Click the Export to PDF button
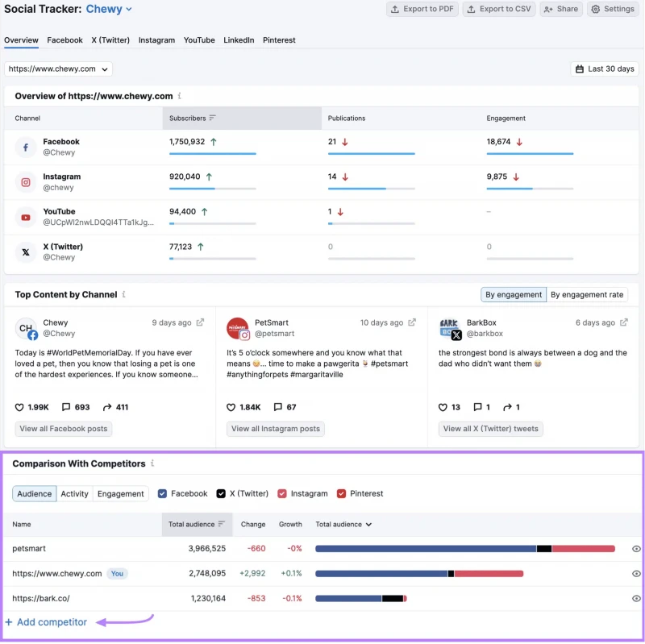The width and height of the screenshot is (645, 644). (422, 9)
